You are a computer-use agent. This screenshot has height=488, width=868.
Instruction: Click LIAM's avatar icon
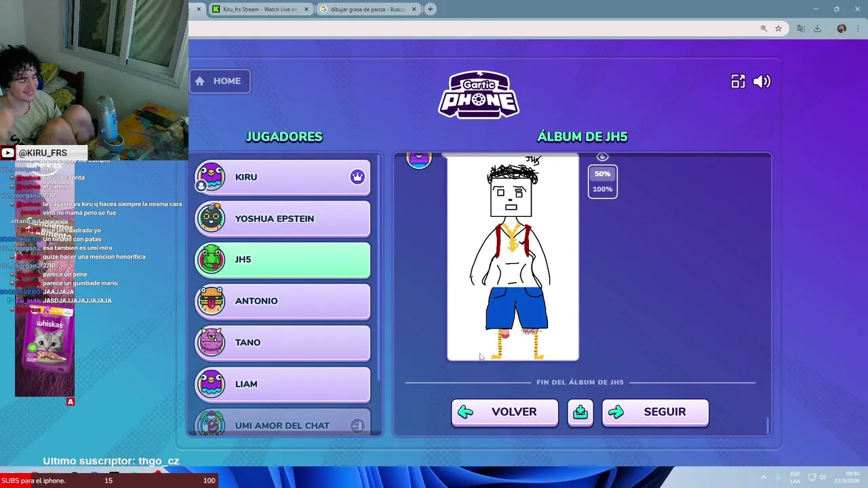click(x=211, y=384)
